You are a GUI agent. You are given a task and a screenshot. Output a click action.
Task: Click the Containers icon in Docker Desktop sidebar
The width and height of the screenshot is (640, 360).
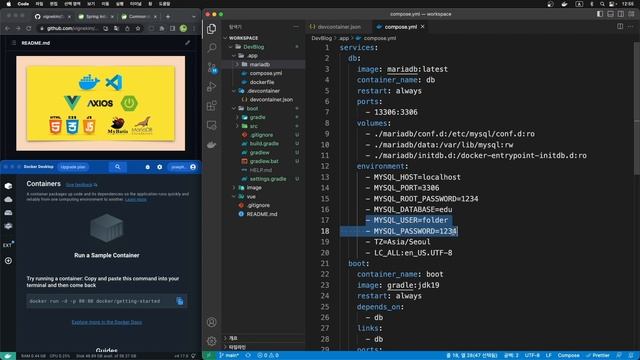(8, 186)
